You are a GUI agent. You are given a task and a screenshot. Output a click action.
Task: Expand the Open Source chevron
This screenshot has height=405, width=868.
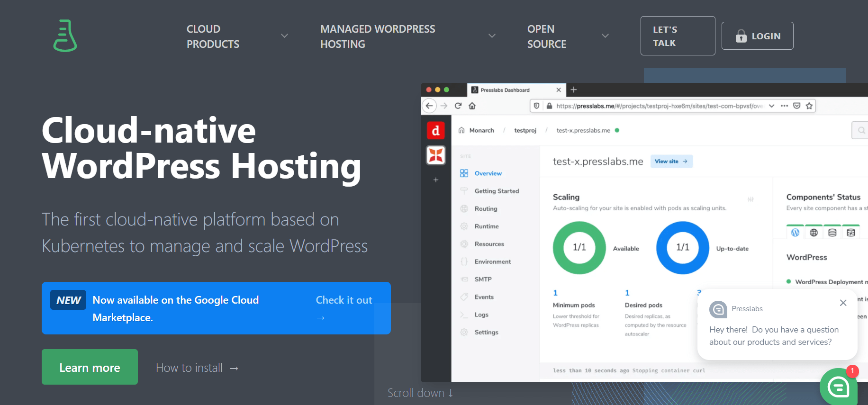(605, 36)
